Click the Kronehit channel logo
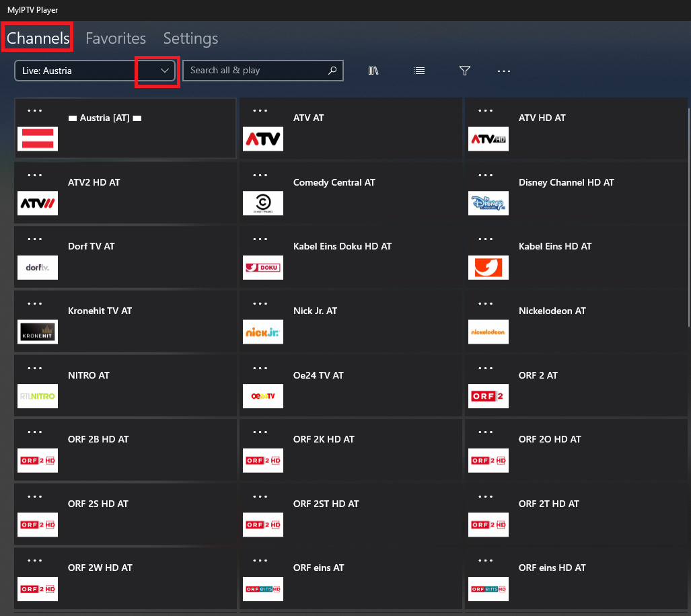 tap(38, 332)
